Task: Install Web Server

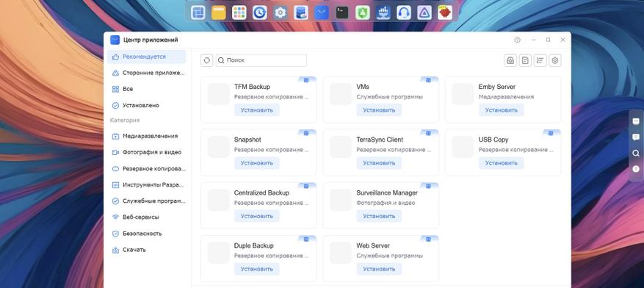Action: pos(379,269)
